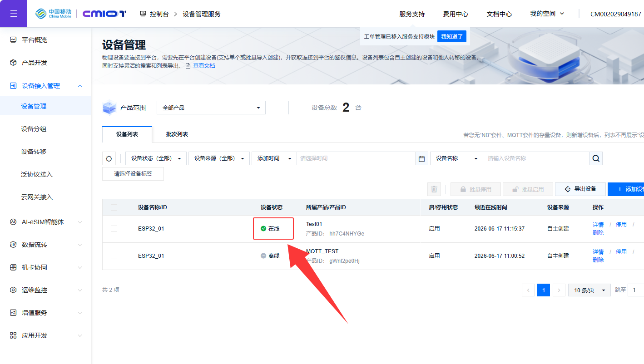Click the 机卡协同 sidebar icon
644x364 pixels.
click(13, 267)
